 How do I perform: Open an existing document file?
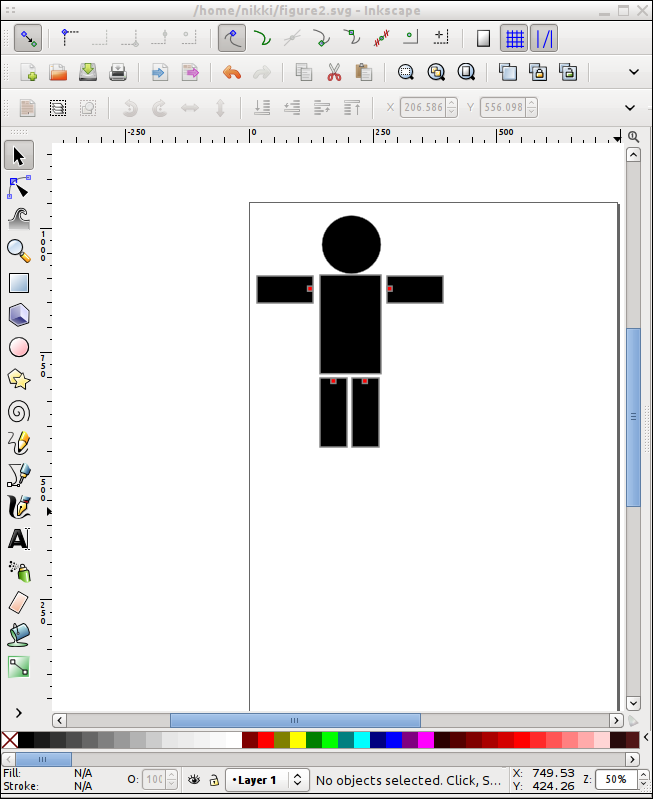click(x=58, y=72)
